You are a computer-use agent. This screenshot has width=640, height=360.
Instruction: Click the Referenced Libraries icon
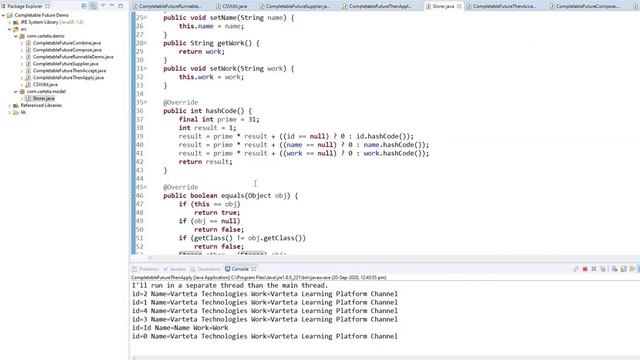[x=16, y=106]
